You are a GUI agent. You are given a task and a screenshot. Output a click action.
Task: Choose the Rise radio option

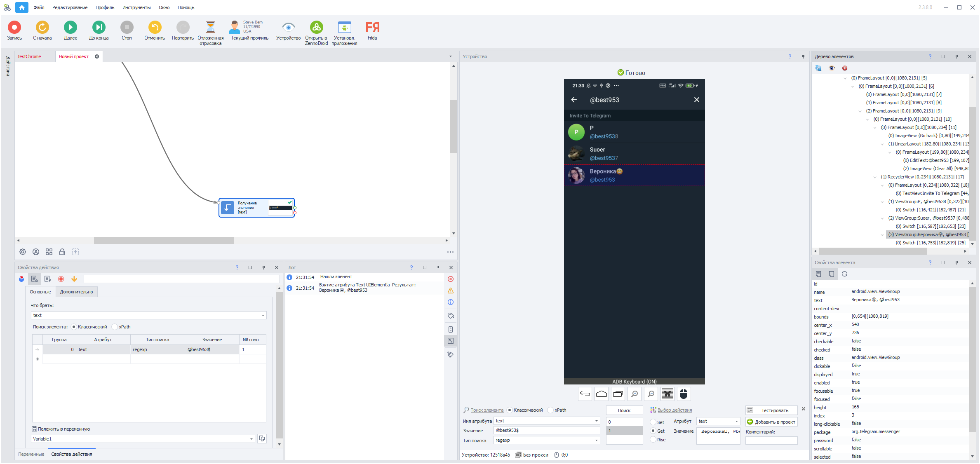tap(653, 440)
